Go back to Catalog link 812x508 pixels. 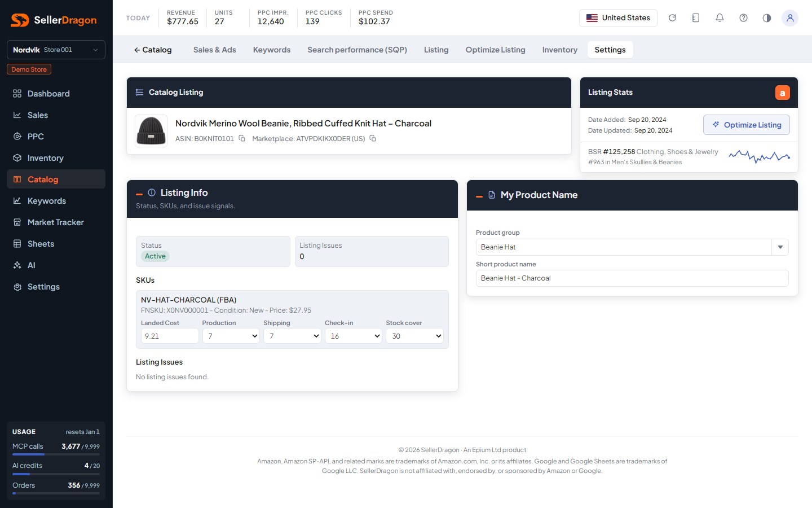[153, 50]
